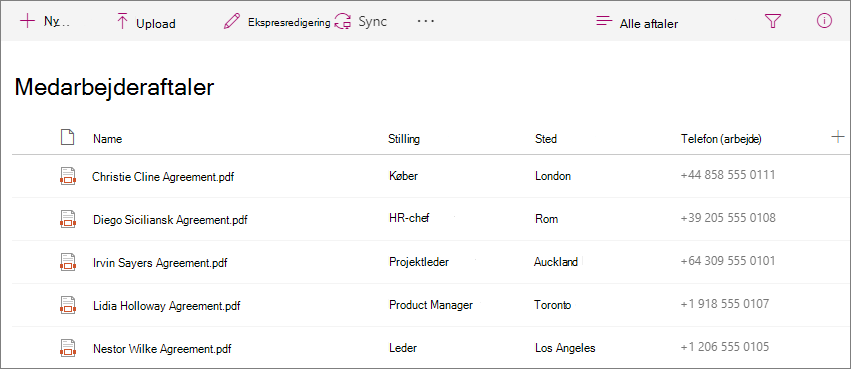Screen dimensions: 851x369
Task: Click the Ekspresredigering pencil icon
Action: point(232,22)
